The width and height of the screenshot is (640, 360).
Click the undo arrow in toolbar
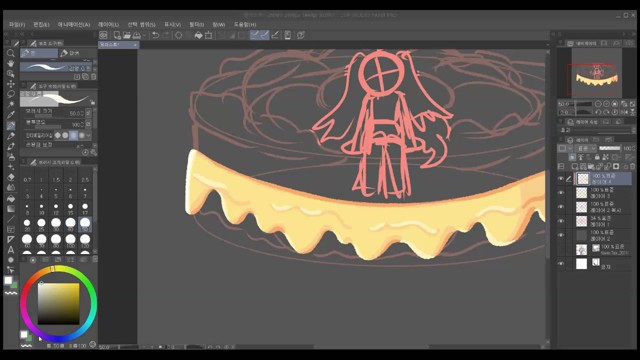tap(156, 36)
